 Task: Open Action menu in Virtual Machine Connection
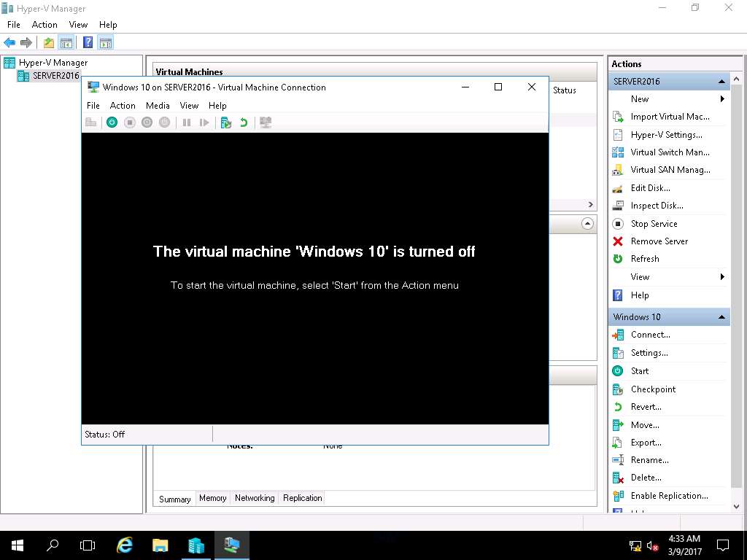tap(123, 106)
